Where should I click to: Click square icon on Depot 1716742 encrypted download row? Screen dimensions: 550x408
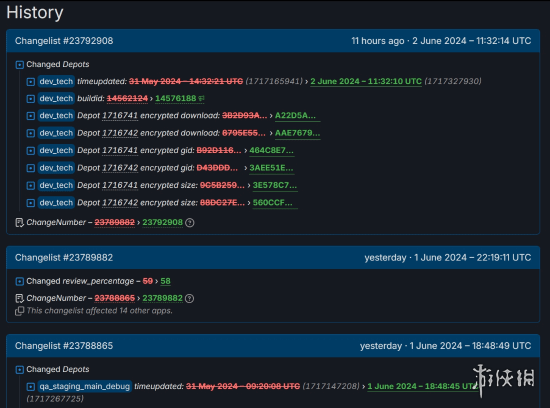coord(31,133)
